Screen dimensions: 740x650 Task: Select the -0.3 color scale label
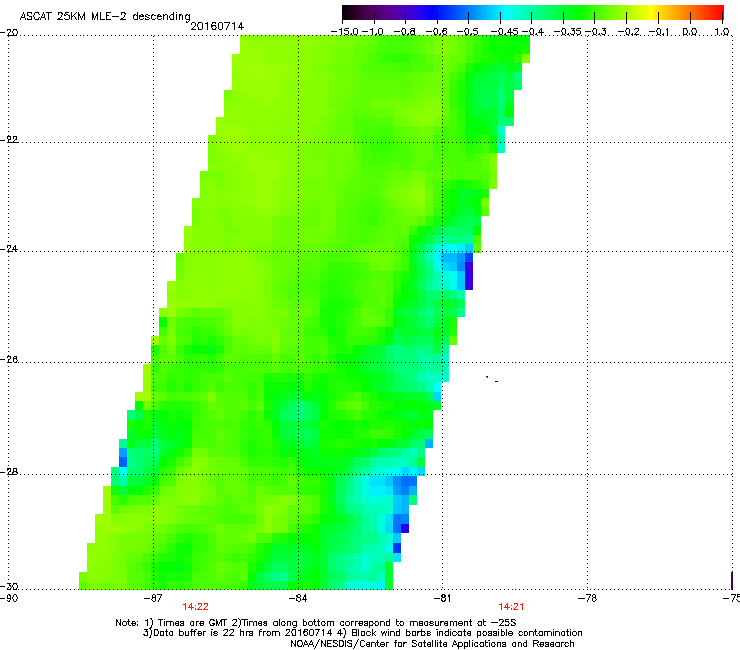[596, 32]
